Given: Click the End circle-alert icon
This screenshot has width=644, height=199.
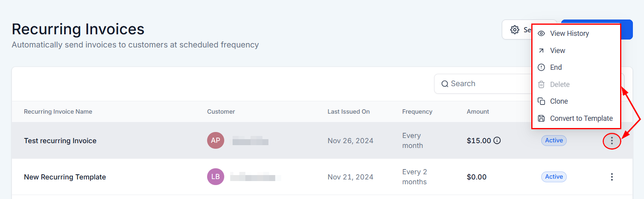Looking at the screenshot, I should [541, 67].
